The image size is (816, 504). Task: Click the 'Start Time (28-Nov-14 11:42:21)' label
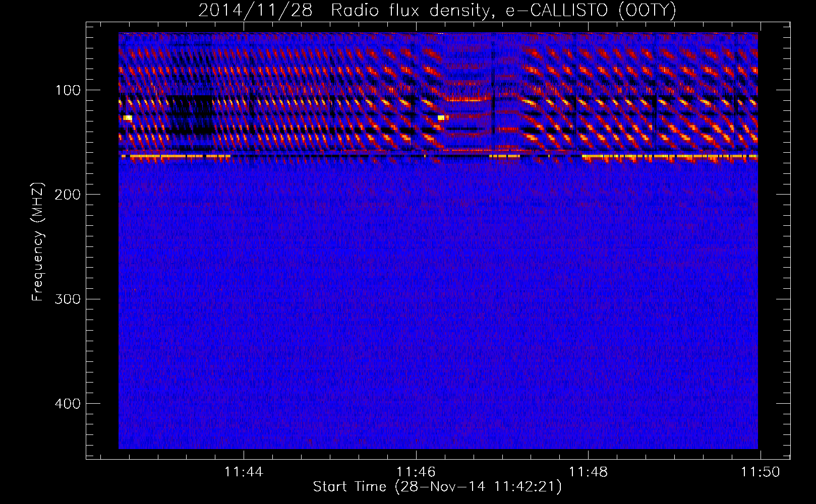[437, 487]
